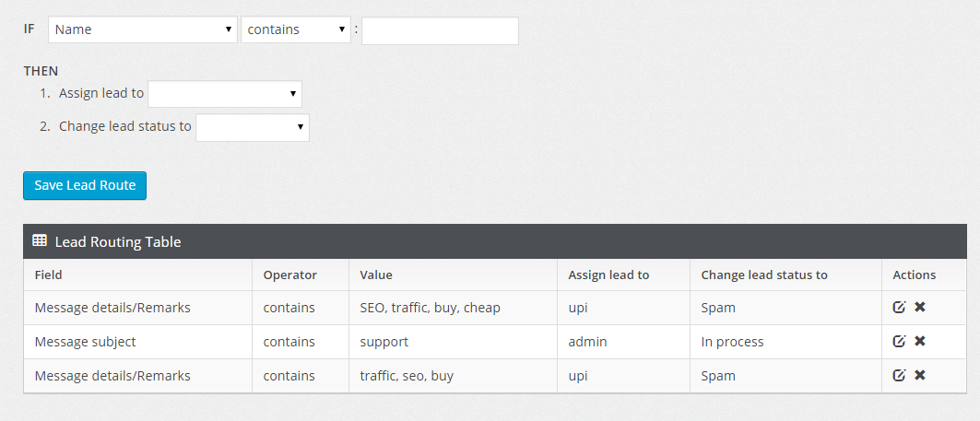Click the Assign lead to column header

[608, 275]
